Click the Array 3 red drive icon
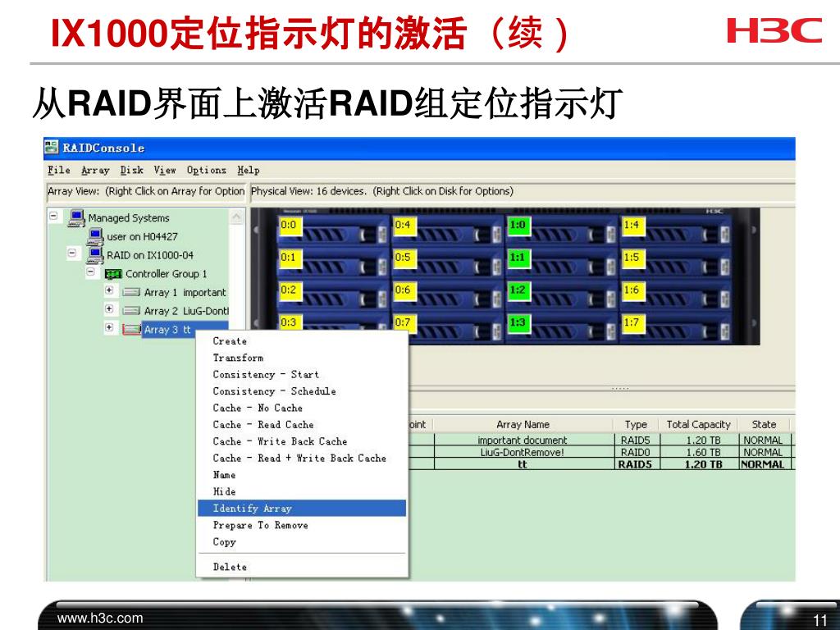Viewport: 840px width, 630px height. [131, 330]
